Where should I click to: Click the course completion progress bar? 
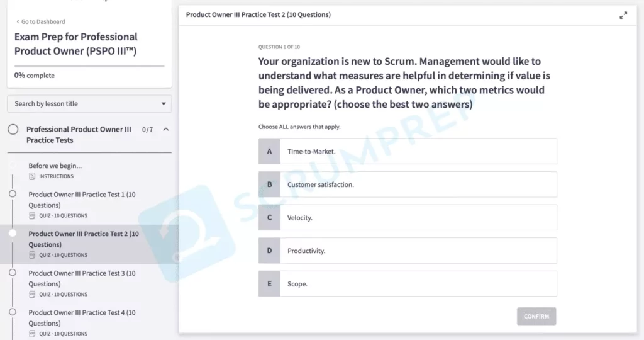coord(89,65)
